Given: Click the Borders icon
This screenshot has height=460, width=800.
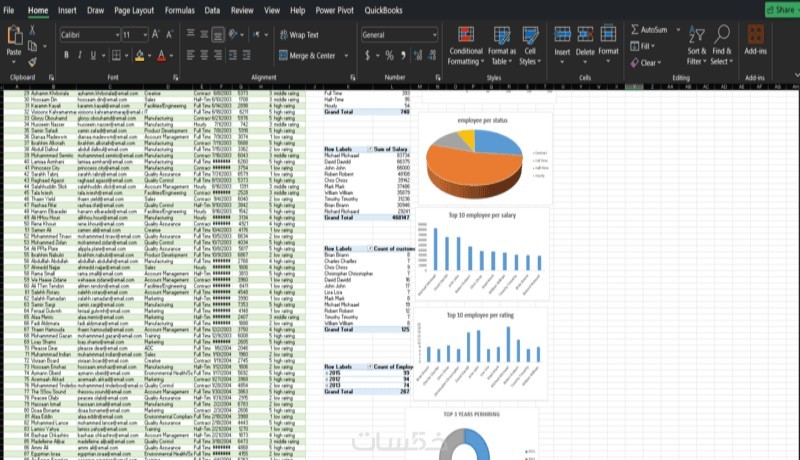Looking at the screenshot, I should click(x=116, y=55).
